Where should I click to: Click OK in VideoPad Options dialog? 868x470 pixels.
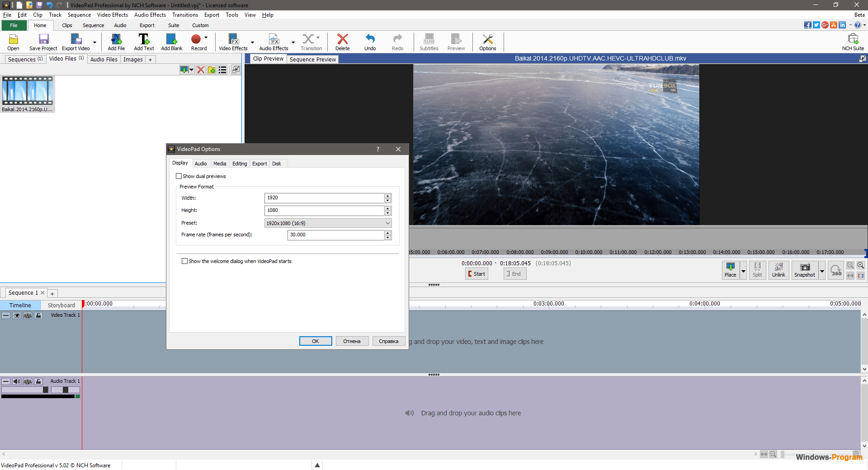[x=315, y=341]
